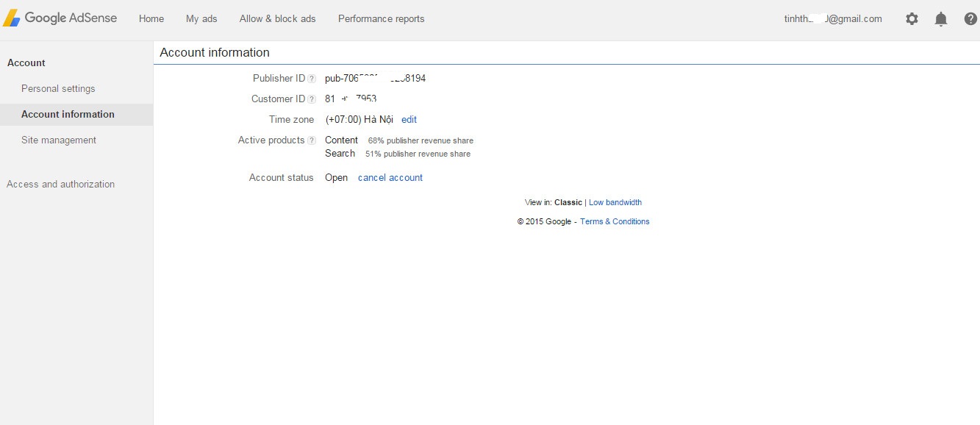The height and width of the screenshot is (425, 980).
Task: Click the Account status label
Action: tap(281, 178)
